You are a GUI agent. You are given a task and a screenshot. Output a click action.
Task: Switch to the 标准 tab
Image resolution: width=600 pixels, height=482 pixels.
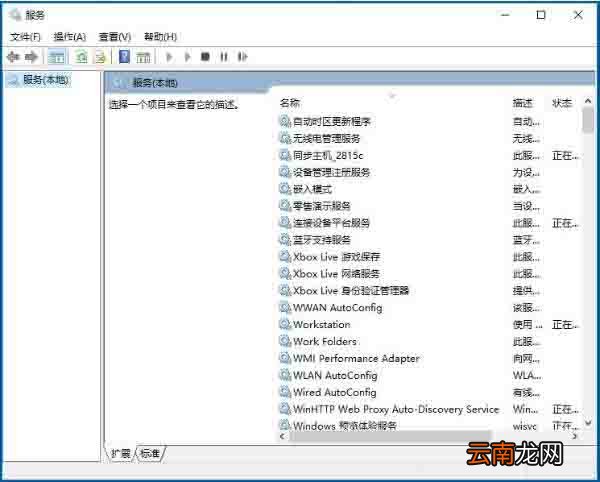click(150, 454)
